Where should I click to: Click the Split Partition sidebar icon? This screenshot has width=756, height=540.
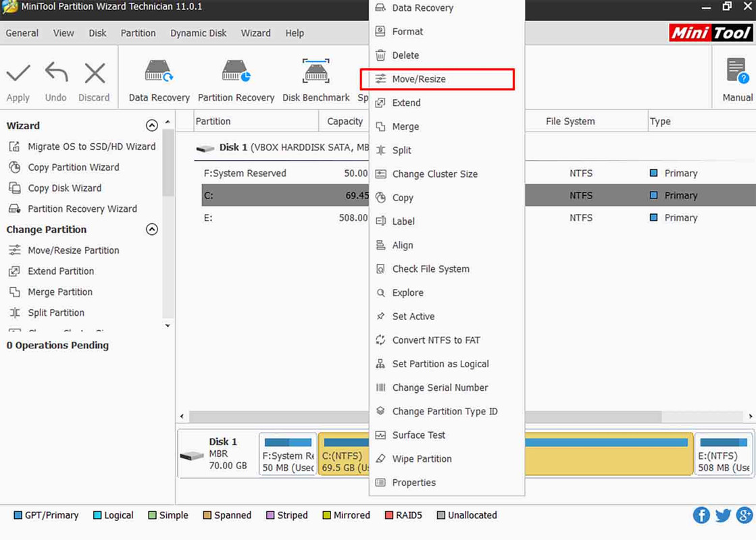click(15, 313)
